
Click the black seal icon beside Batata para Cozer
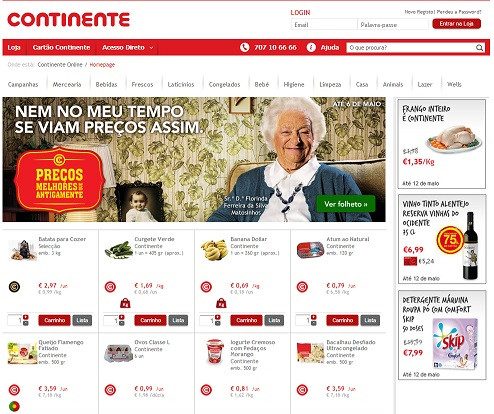point(14,287)
